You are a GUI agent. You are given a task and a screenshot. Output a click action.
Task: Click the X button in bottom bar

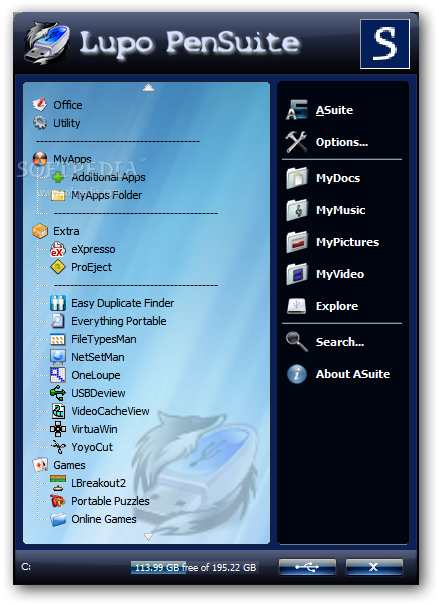coord(374,567)
